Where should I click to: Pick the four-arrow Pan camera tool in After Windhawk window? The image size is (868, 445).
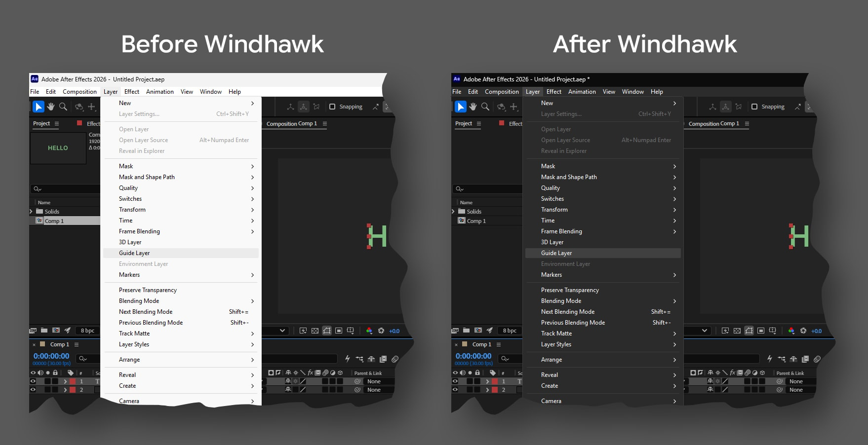click(x=514, y=107)
